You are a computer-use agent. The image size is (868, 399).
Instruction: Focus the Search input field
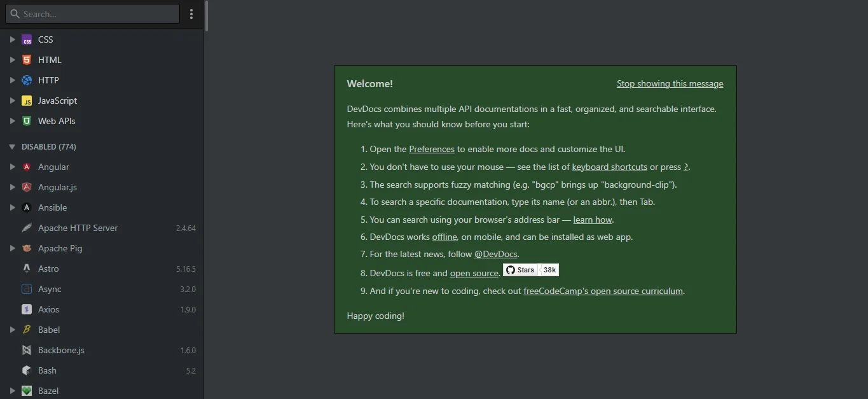[92, 14]
